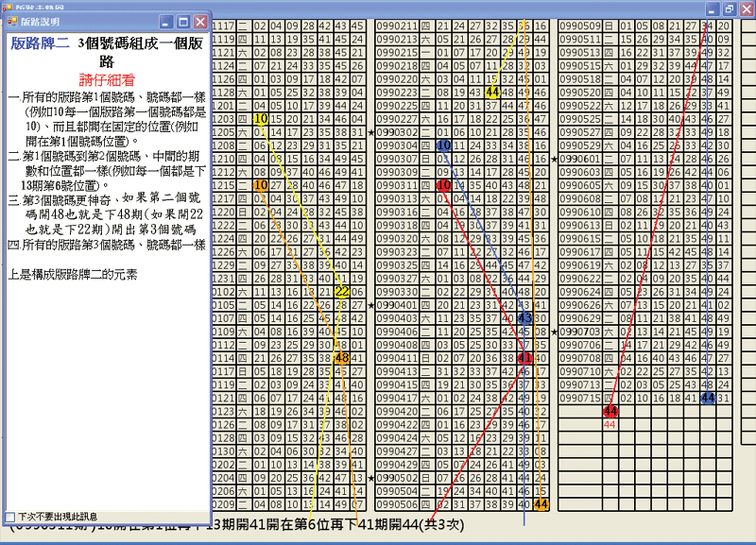
Task: Select draw period 0990304
Action: point(397,145)
